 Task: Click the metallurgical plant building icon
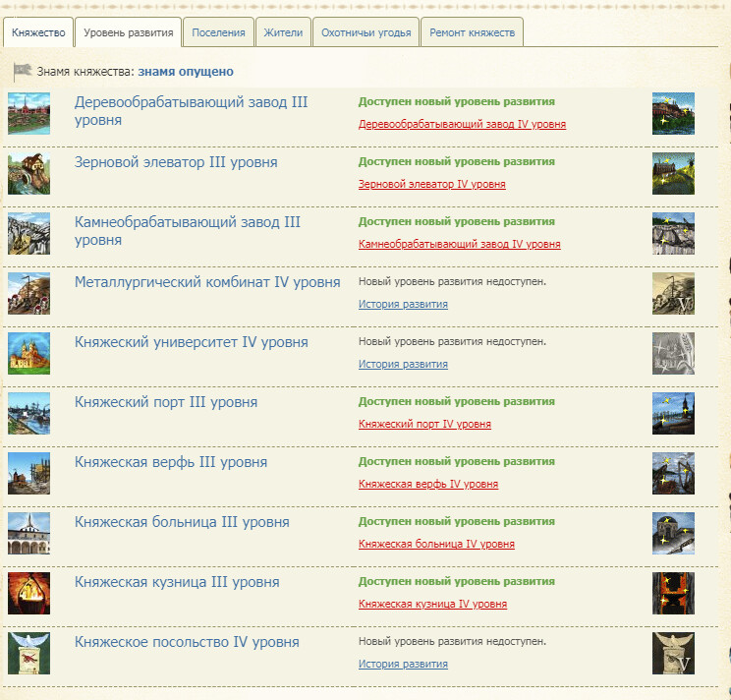click(x=28, y=293)
